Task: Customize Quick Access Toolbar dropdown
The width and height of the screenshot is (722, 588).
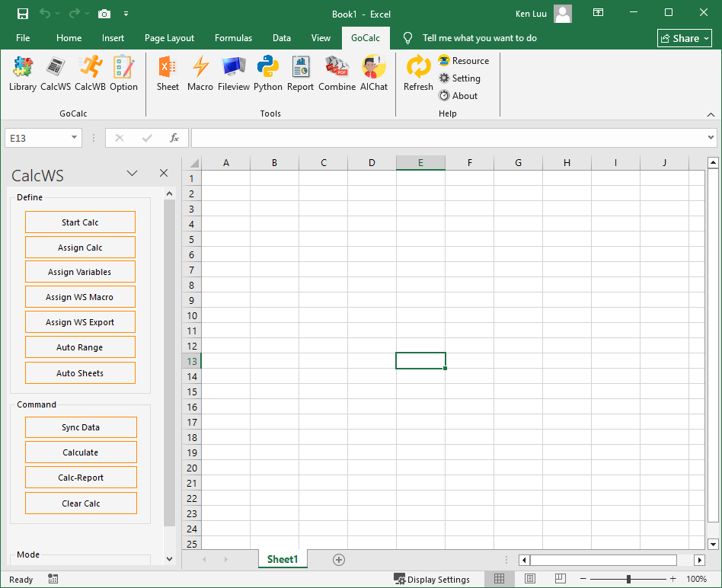Action: click(x=126, y=14)
